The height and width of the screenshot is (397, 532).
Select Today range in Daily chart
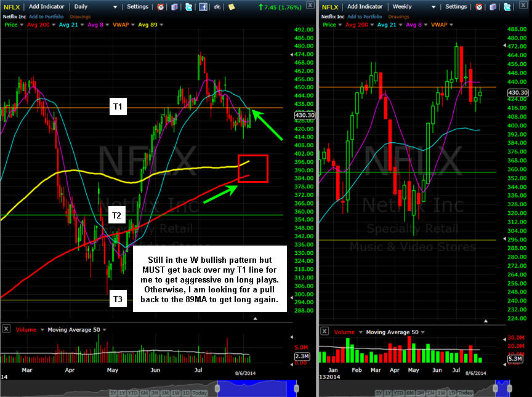click(200, 393)
